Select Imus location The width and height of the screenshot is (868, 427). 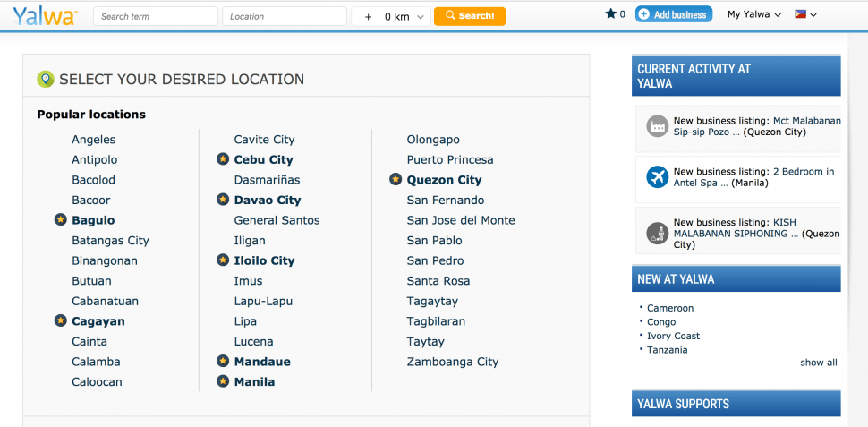click(248, 281)
